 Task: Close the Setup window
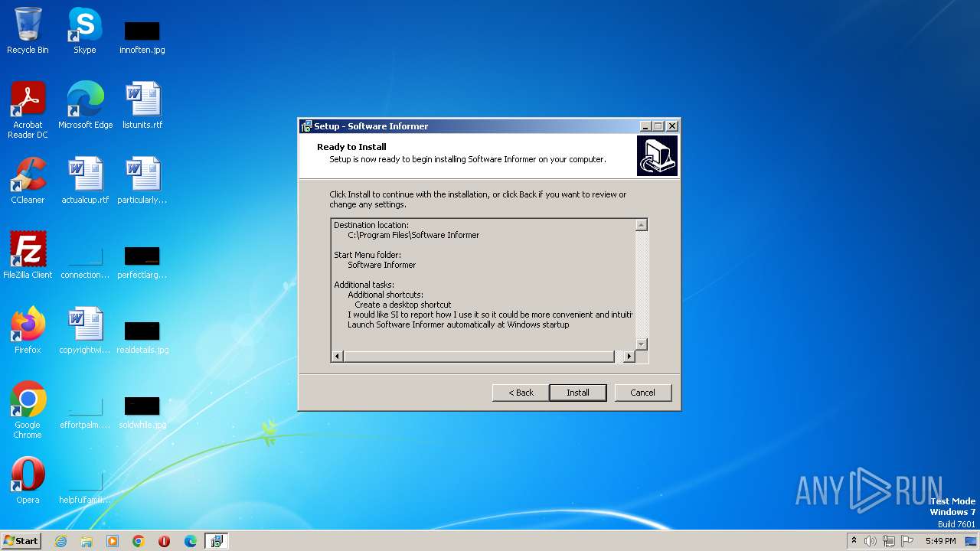[672, 126]
